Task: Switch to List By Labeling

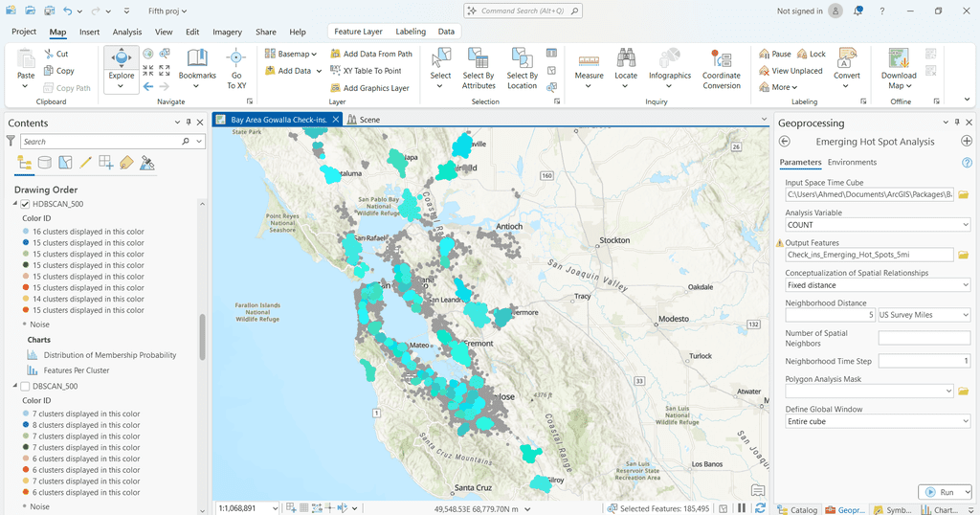Action: click(126, 163)
